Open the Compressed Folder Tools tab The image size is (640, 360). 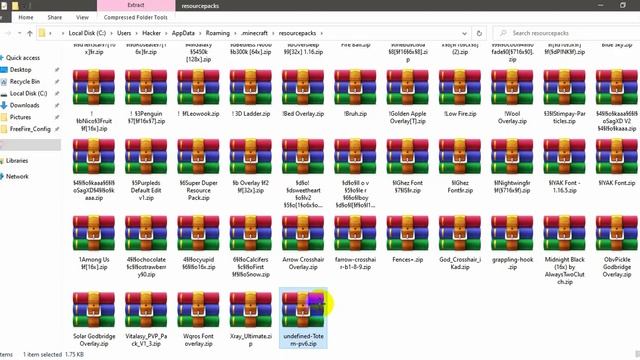pos(136,17)
